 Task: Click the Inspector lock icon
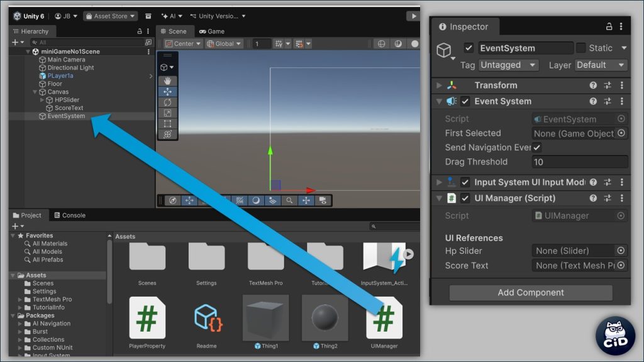609,26
